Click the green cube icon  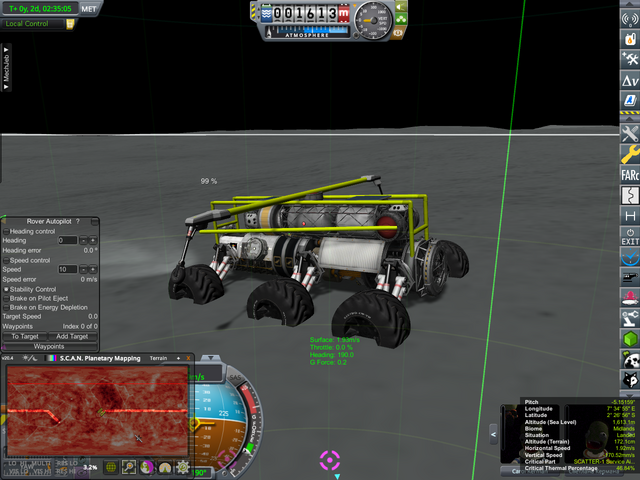630,339
